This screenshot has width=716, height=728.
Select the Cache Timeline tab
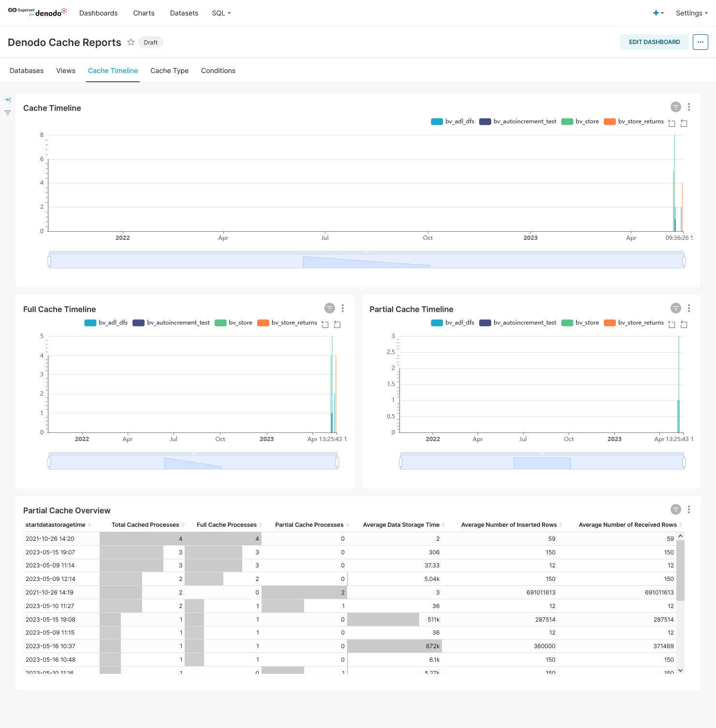tap(113, 71)
